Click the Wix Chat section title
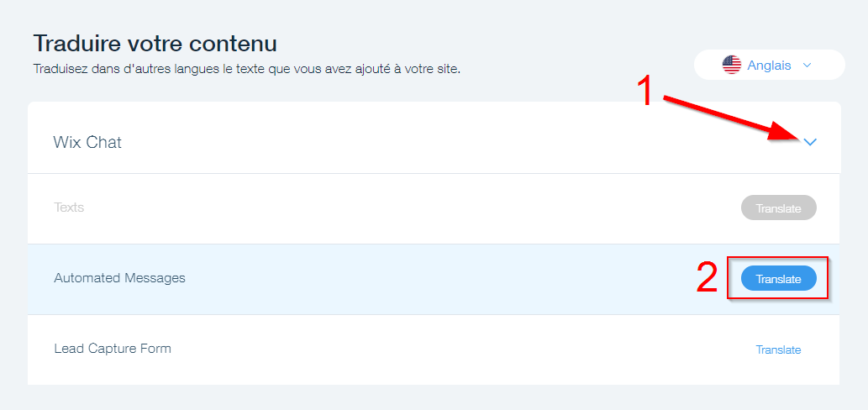Viewport: 868px width, 410px height. [87, 143]
